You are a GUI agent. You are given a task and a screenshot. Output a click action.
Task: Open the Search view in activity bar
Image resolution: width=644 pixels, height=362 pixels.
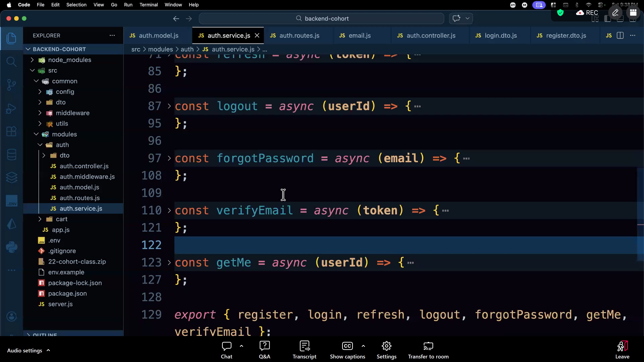(11, 61)
